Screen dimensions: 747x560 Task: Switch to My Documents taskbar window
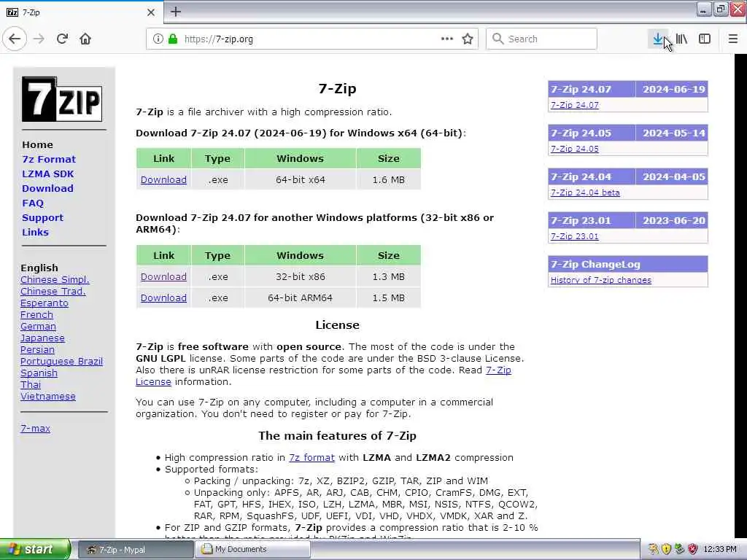pos(253,550)
